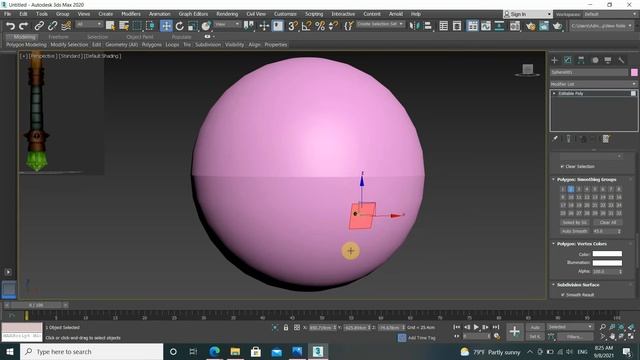
Task: Expand the Editable Poly stack entry
Action: pyautogui.click(x=554, y=93)
